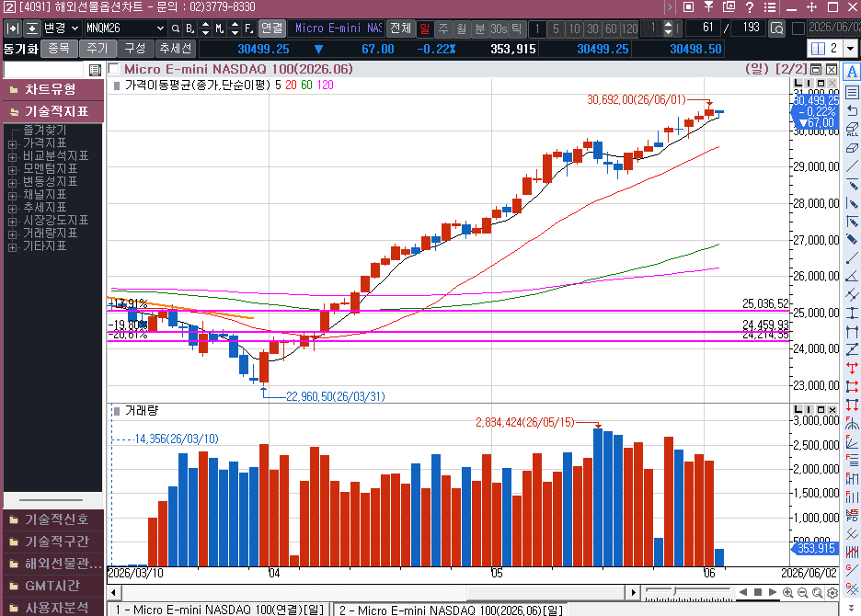Click the symbol search magnifier icon

tap(176, 28)
